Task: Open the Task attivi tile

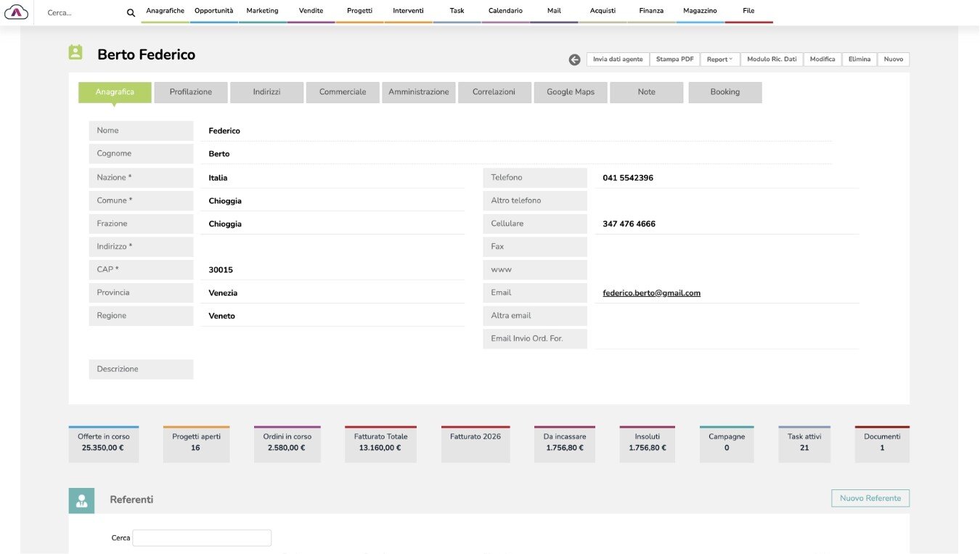Action: coord(804,444)
